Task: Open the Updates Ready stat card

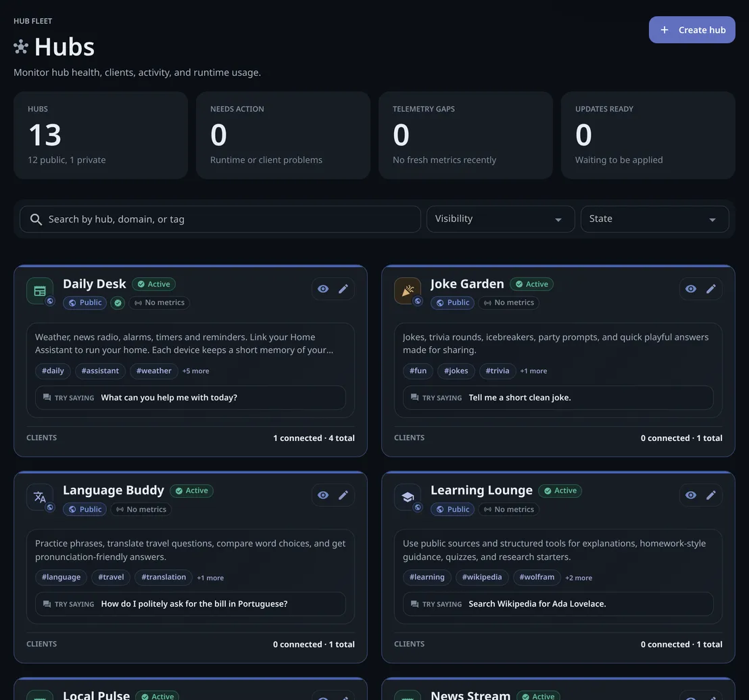Action: (648, 135)
